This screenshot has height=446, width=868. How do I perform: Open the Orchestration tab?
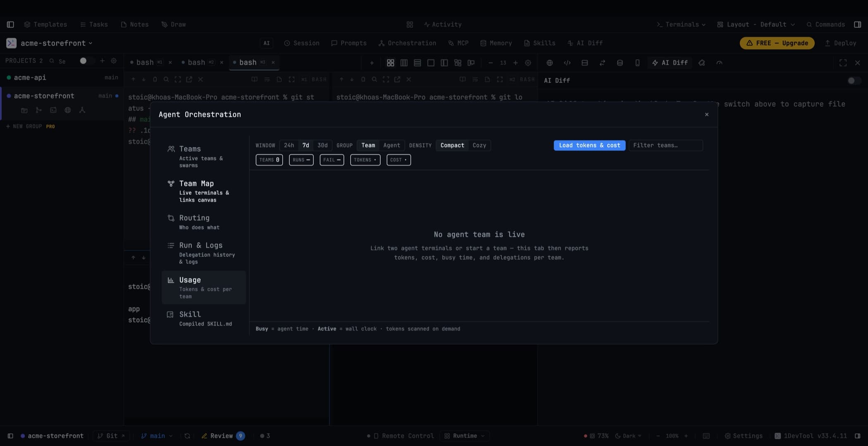coord(407,43)
